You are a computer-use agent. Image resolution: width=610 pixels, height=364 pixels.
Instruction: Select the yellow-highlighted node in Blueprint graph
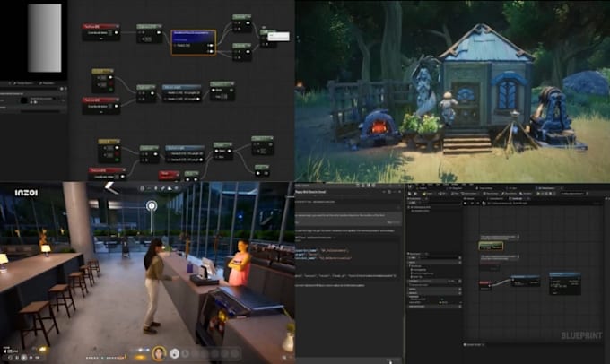point(491,246)
